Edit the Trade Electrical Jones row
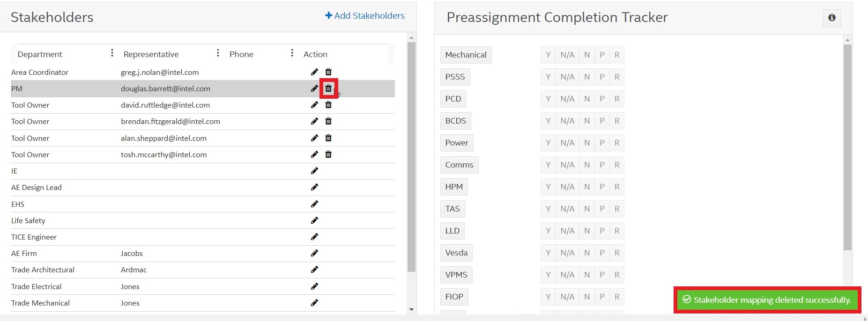Image resolution: width=868 pixels, height=321 pixels. click(x=314, y=286)
